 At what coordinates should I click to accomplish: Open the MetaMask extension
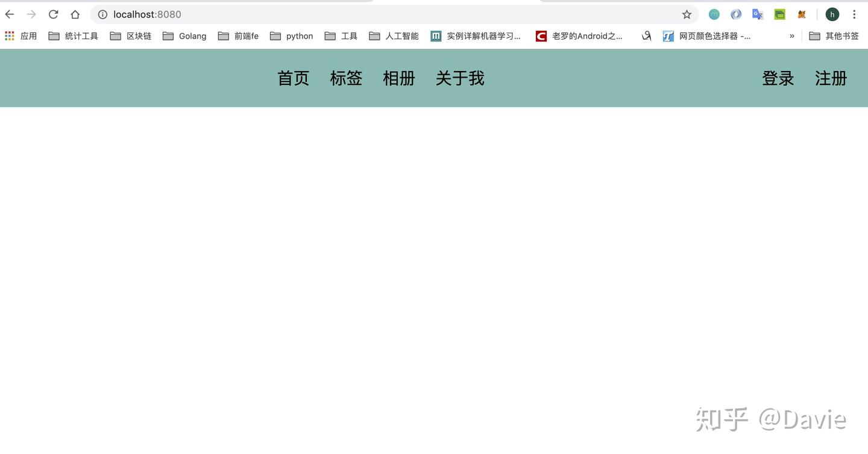(x=801, y=14)
